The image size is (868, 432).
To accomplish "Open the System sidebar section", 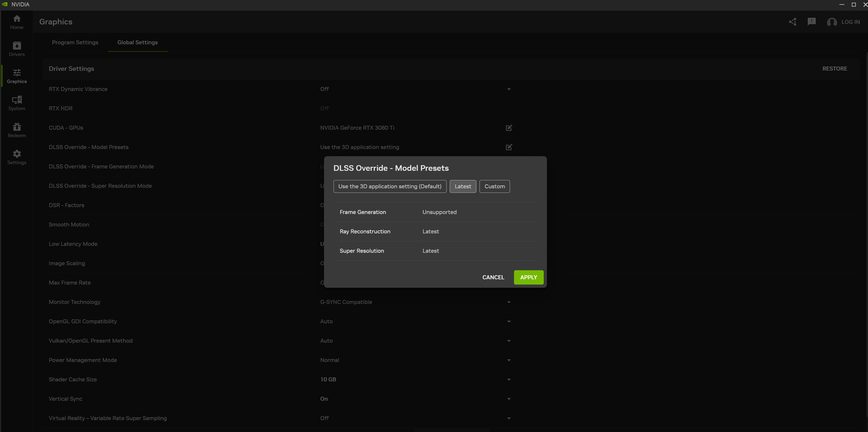I will [x=16, y=103].
